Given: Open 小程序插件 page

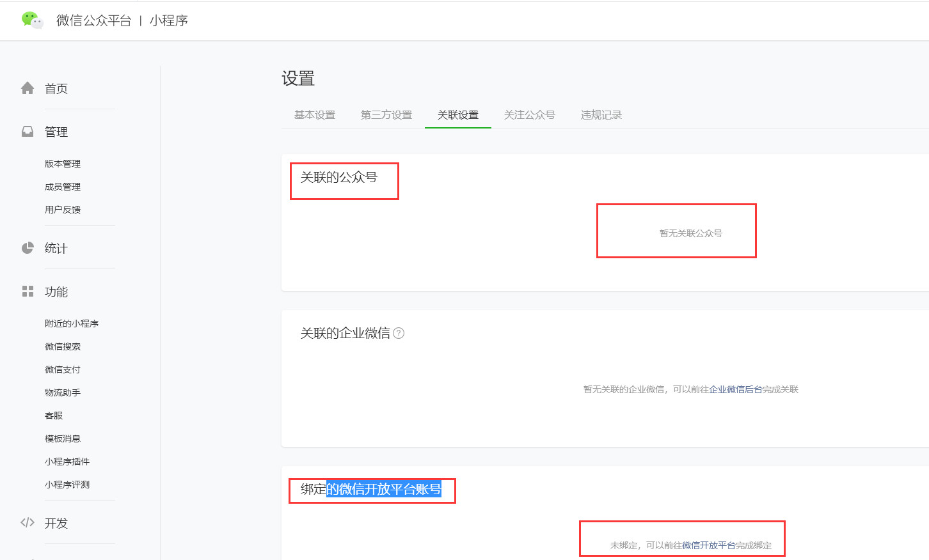Looking at the screenshot, I should point(67,462).
